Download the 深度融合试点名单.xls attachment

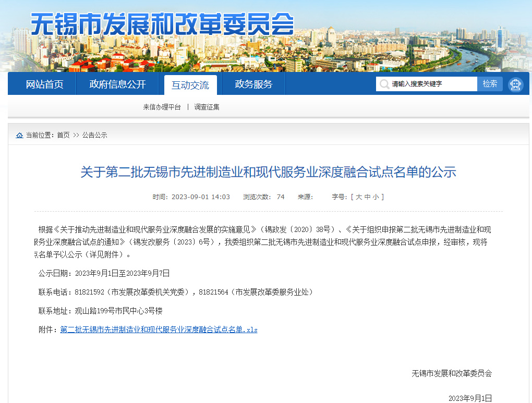click(x=159, y=329)
